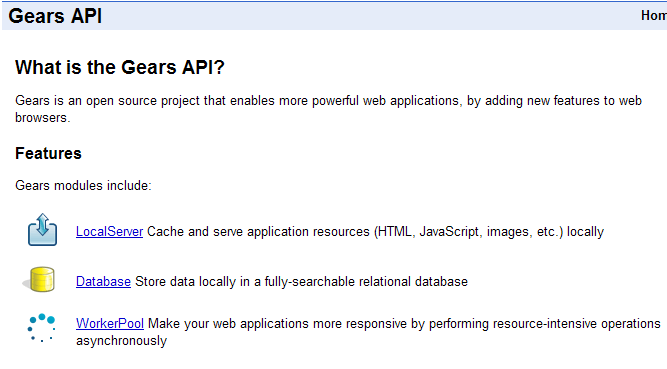Screen dimensions: 667x369
Task: Click the Store data locally description text
Action: 301,282
